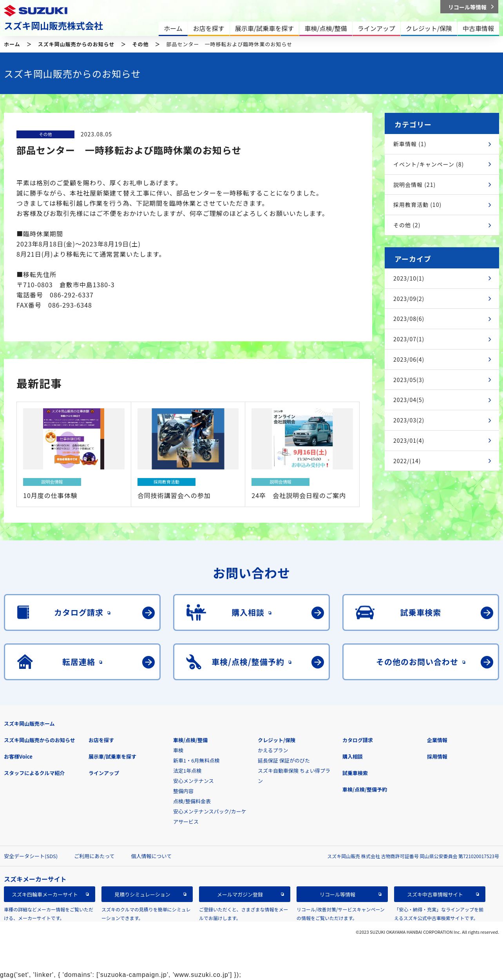
Task: Open the 2023/10(1) archive chevron
Action: [490, 278]
